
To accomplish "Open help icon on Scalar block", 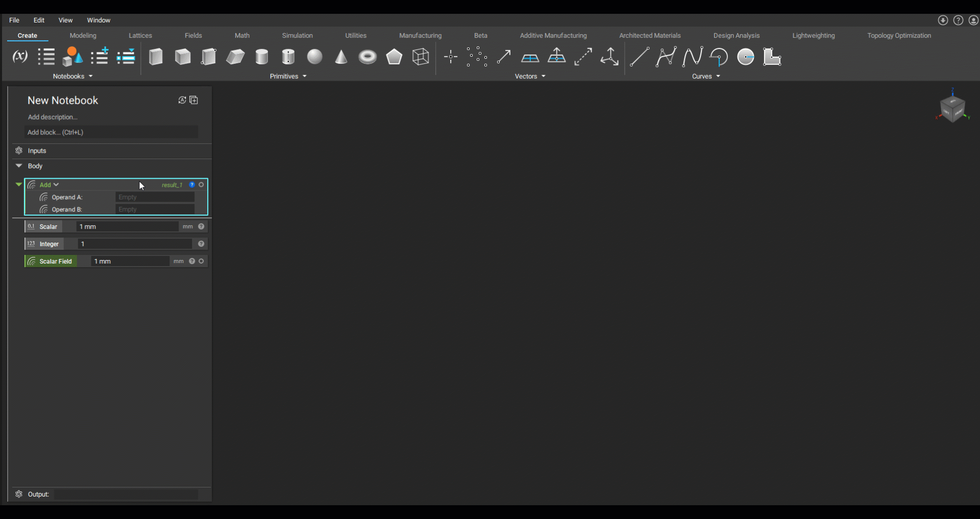I will 201,226.
